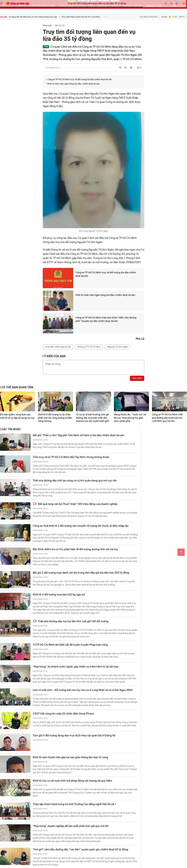
Task: Click the 'CÁC TIN KHÁC' section heading
Action: [11, 429]
